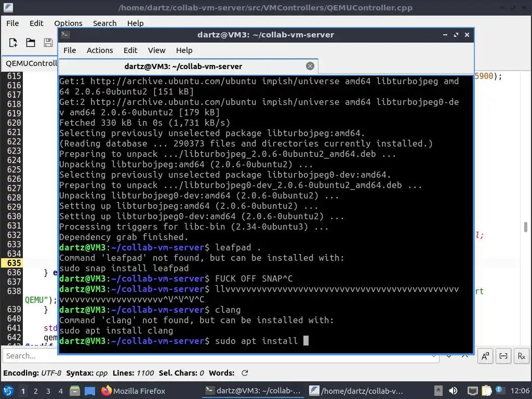
Task: Open the Lubuntu application menu
Action: [8, 391]
